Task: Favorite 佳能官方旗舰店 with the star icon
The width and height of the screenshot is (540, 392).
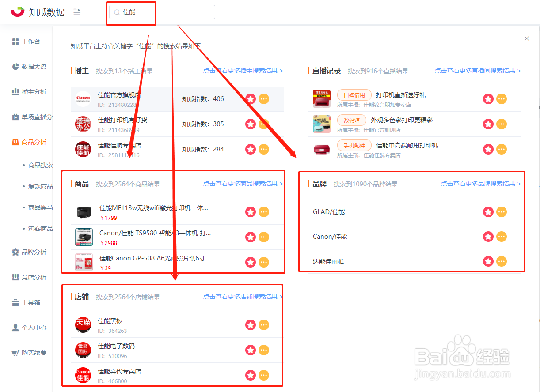Action: (x=251, y=99)
